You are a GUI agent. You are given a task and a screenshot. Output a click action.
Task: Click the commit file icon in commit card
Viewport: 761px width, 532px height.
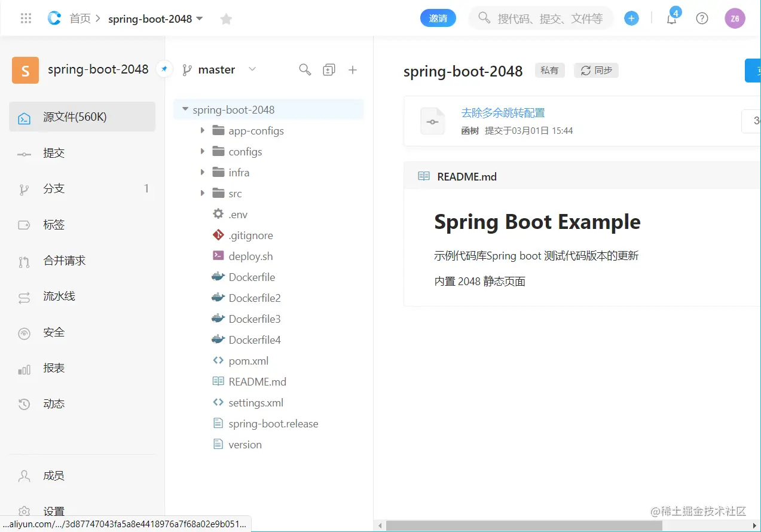[x=433, y=121]
